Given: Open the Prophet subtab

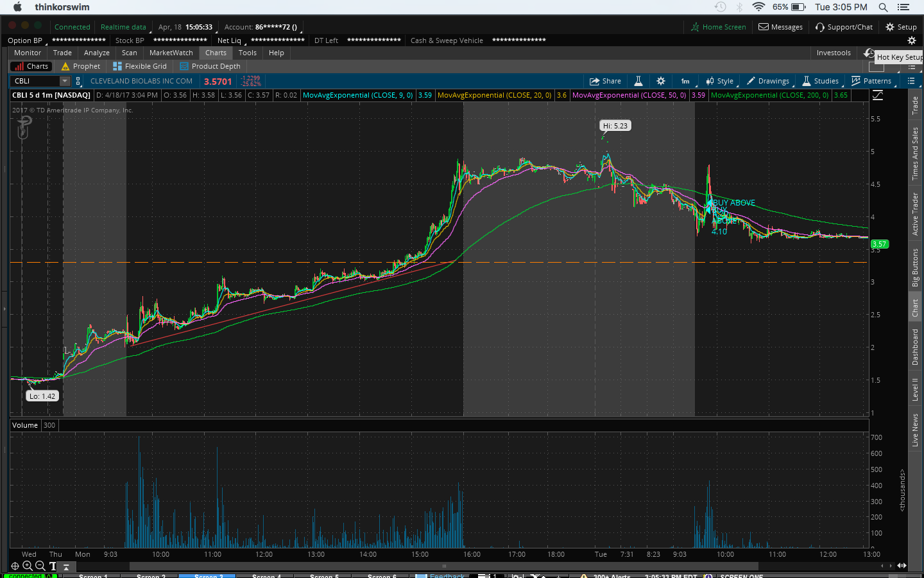Looking at the screenshot, I should click(81, 66).
